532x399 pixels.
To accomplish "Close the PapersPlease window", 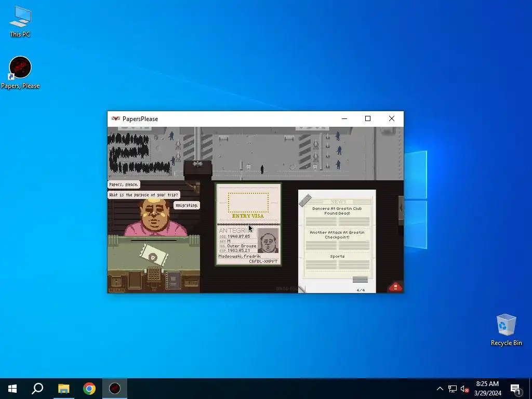I will coord(392,119).
